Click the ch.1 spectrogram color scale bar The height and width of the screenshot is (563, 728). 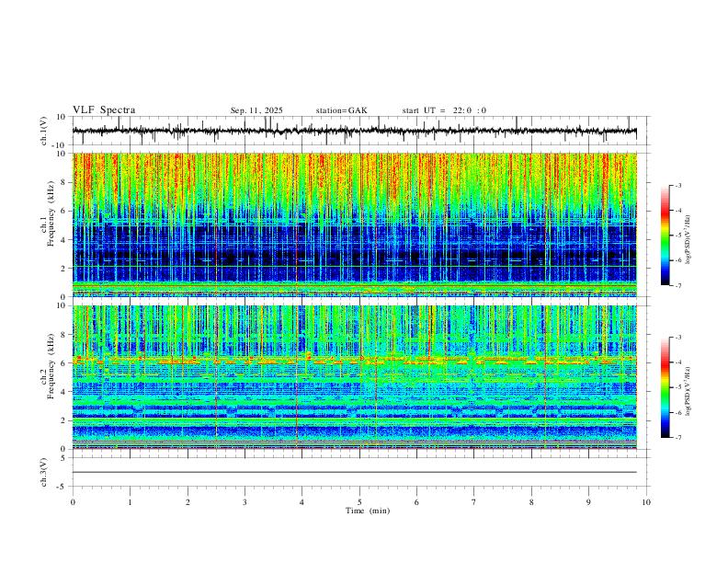click(665, 236)
